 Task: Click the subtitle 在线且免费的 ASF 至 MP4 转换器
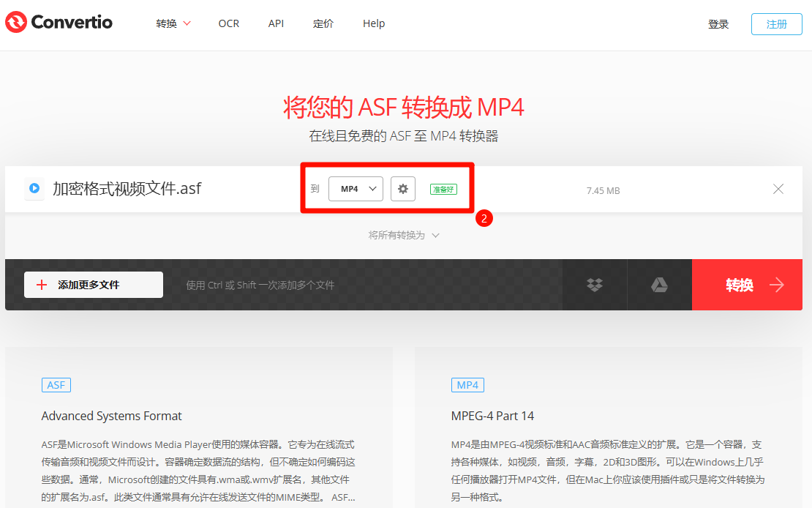(404, 136)
